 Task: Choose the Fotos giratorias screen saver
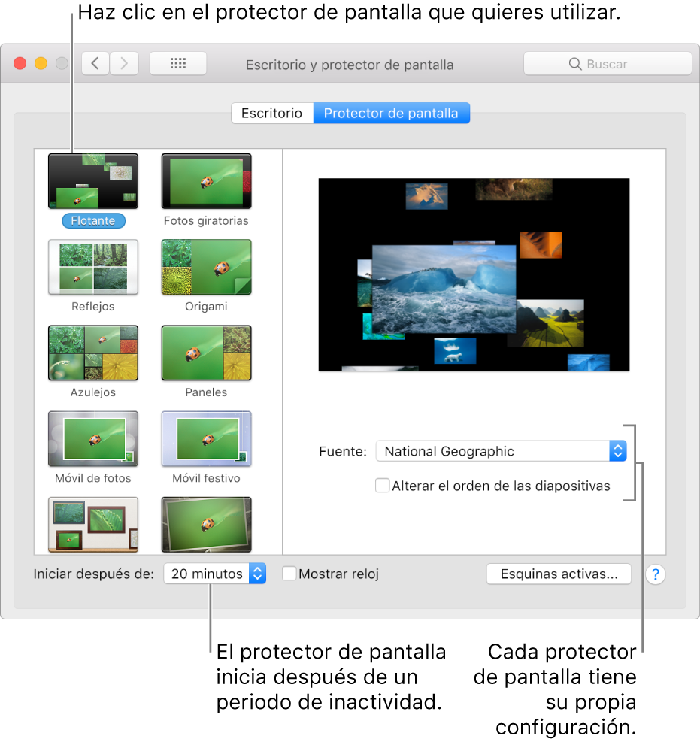coord(206,181)
